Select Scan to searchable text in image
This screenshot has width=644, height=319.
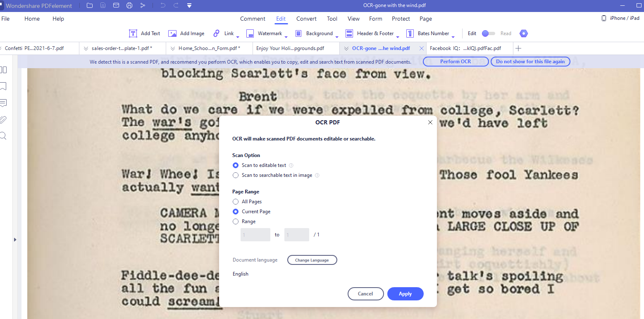(236, 175)
